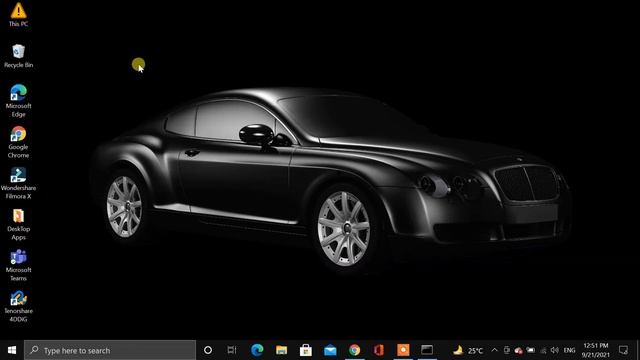
Task: Open File Explorer from taskbar
Action: (x=281, y=350)
